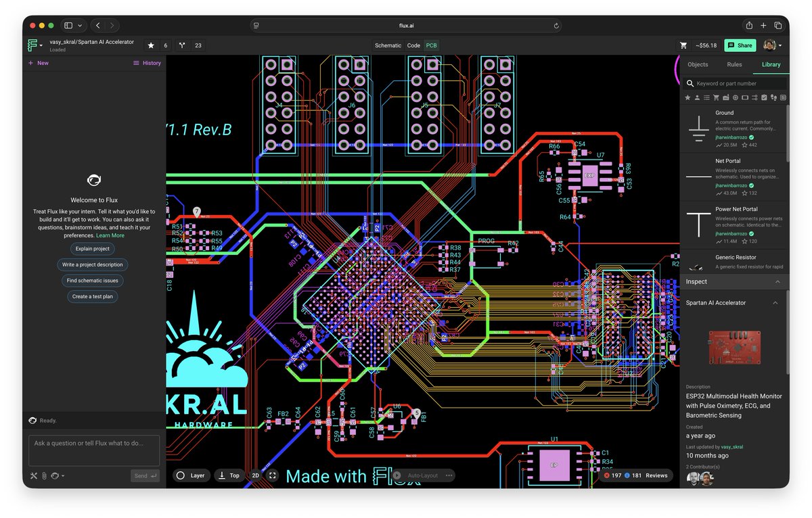Select the Generic Resistor library part

[734, 261]
